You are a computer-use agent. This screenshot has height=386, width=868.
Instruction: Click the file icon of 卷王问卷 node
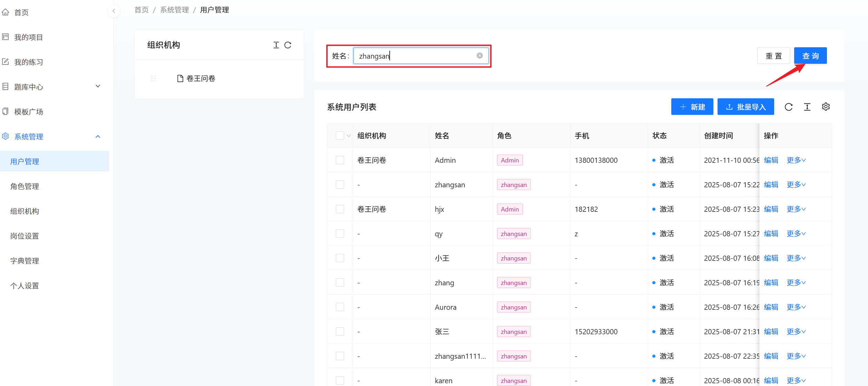pyautogui.click(x=180, y=79)
